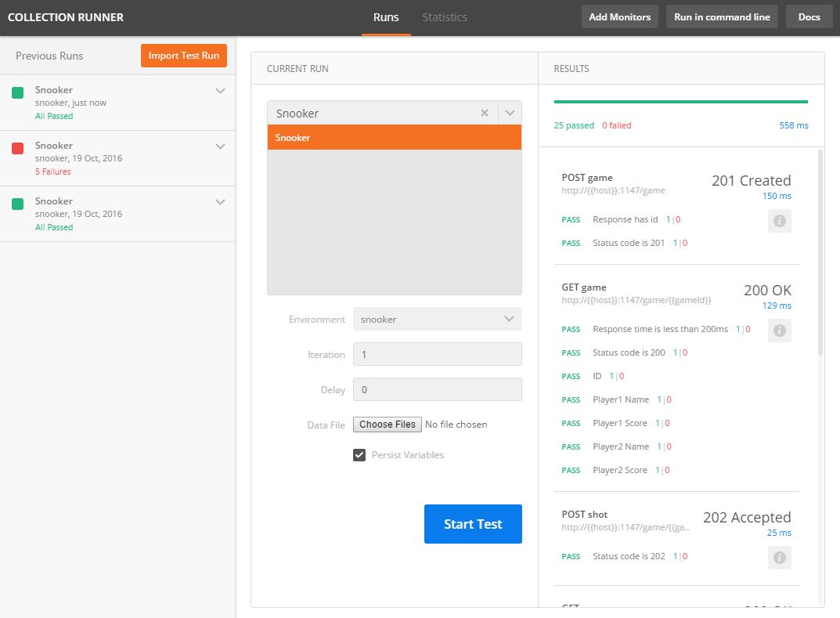Click the 'Previous Runs' heading
840x618 pixels.
pos(49,56)
